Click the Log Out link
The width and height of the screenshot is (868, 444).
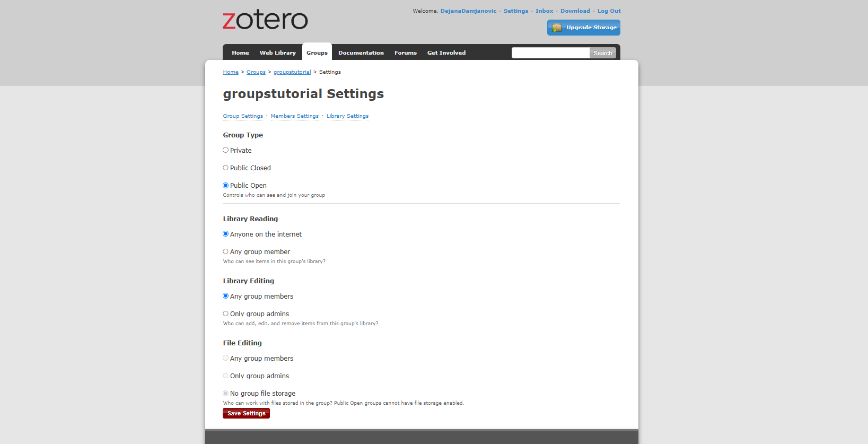point(609,11)
